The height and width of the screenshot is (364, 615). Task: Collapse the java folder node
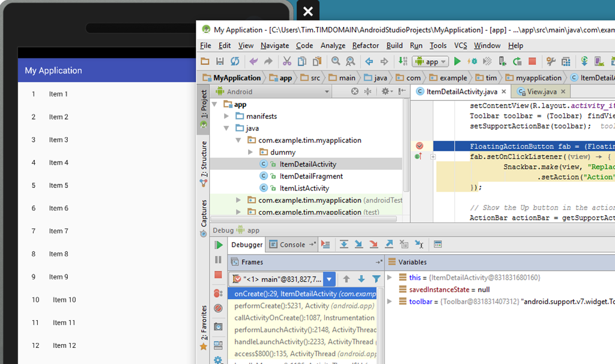226,129
